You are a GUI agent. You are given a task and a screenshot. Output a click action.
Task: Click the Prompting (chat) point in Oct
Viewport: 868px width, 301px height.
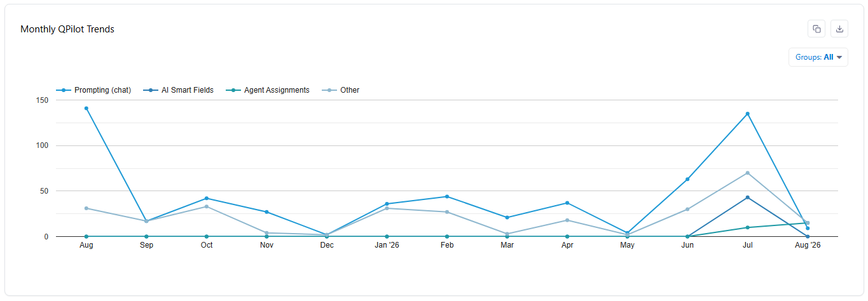(206, 198)
